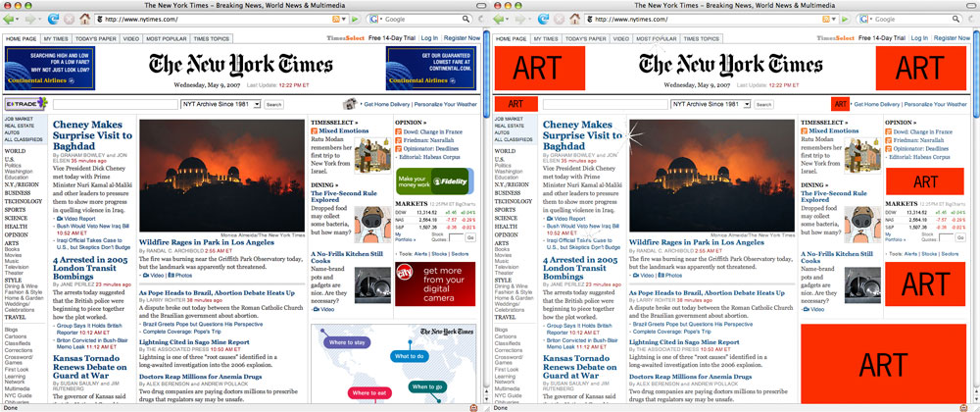Click the site search input field in left window
Viewport: 980px width, 412px height.
[x=116, y=104]
